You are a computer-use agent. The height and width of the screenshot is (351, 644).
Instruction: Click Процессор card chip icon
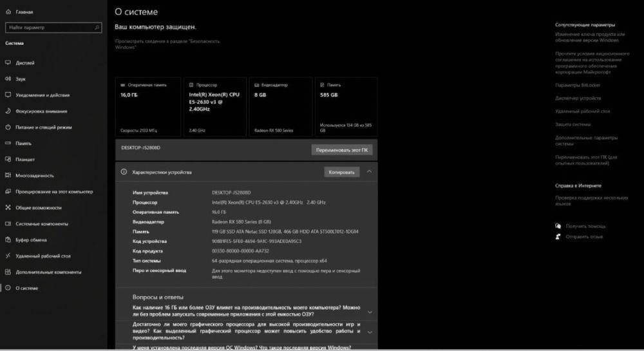click(x=191, y=85)
